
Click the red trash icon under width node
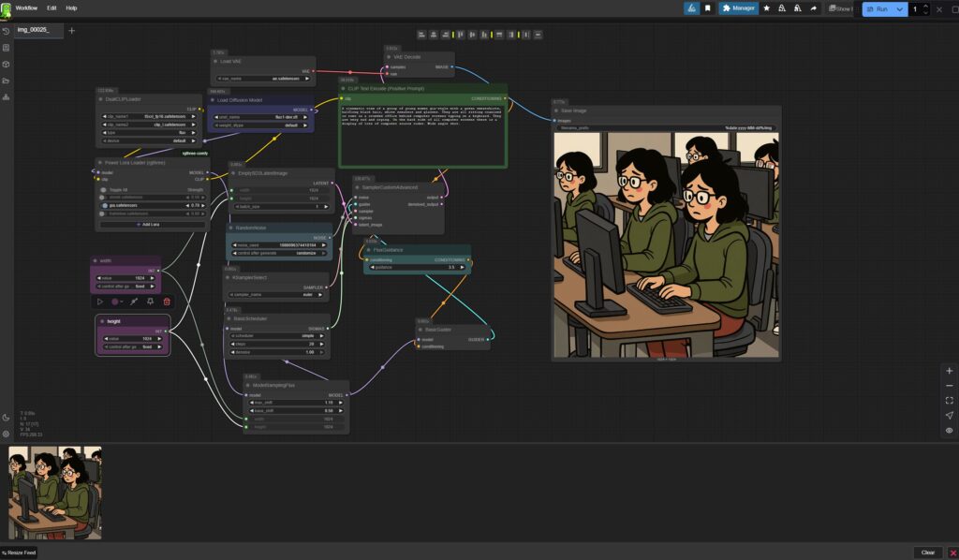167,302
